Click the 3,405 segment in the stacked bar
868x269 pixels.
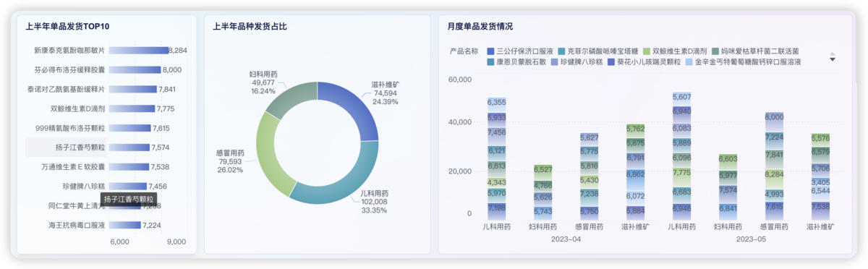pyautogui.click(x=820, y=182)
